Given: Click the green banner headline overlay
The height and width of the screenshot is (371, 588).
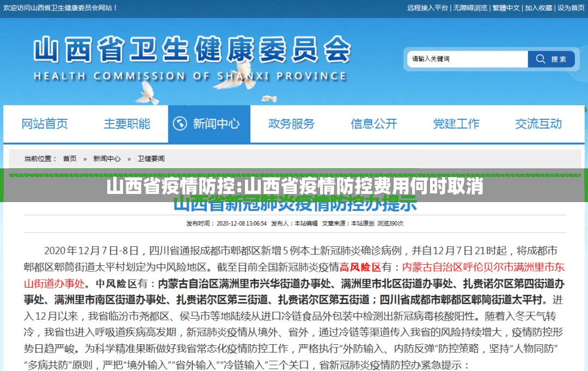Looking at the screenshot, I should pos(294,186).
